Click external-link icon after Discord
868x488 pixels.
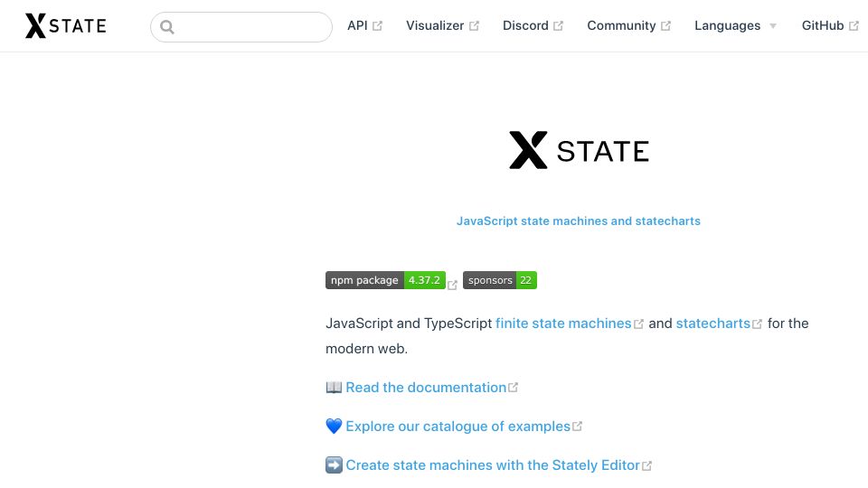click(559, 26)
